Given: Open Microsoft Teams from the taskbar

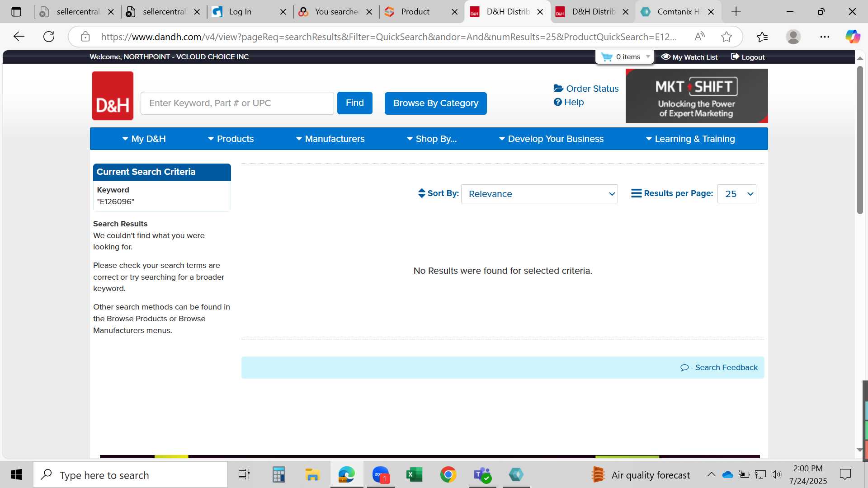Looking at the screenshot, I should 482,475.
